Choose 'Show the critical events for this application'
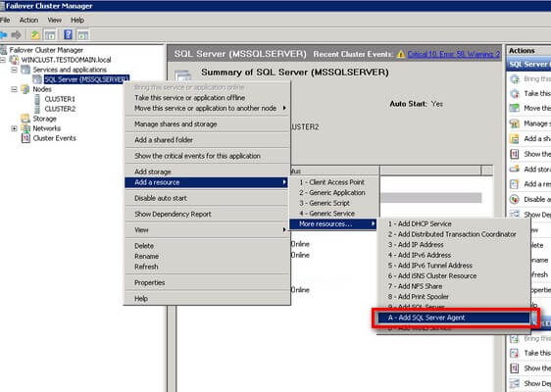 pyautogui.click(x=207, y=156)
